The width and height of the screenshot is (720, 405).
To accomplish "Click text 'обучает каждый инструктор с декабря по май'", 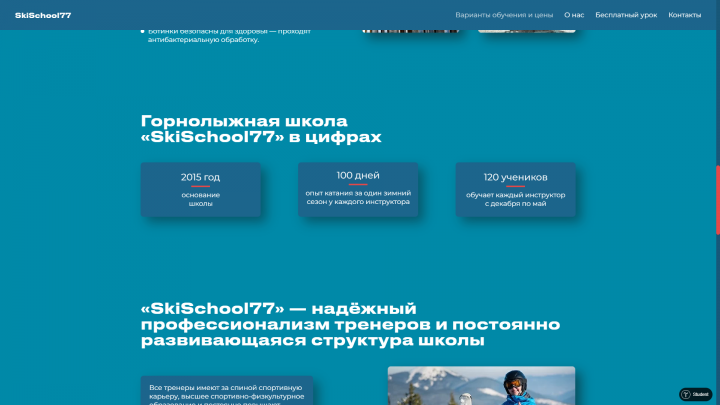I will (515, 199).
